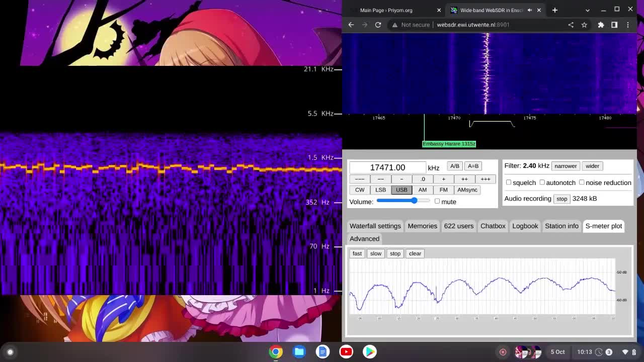Enable the mute checkbox
Image resolution: width=644 pixels, height=362 pixels.
click(437, 201)
